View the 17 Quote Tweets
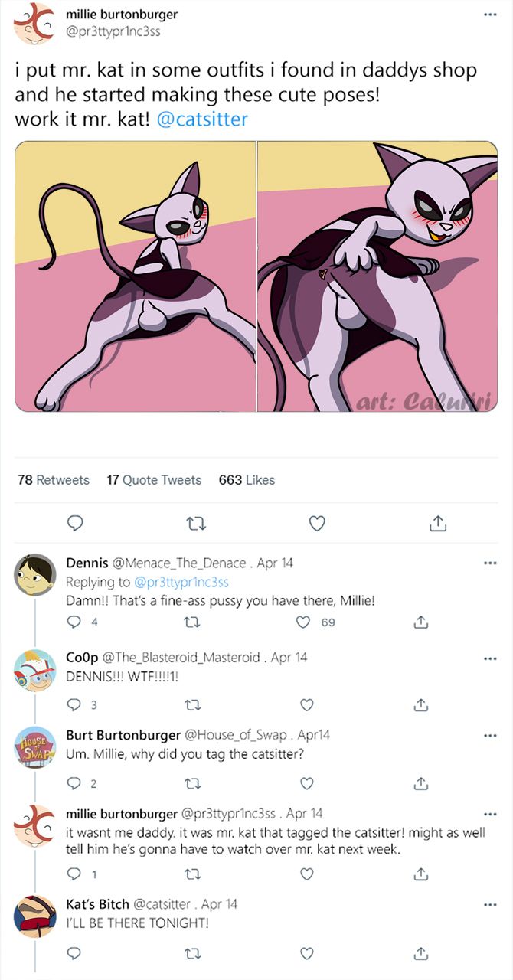513x980 pixels. click(154, 480)
